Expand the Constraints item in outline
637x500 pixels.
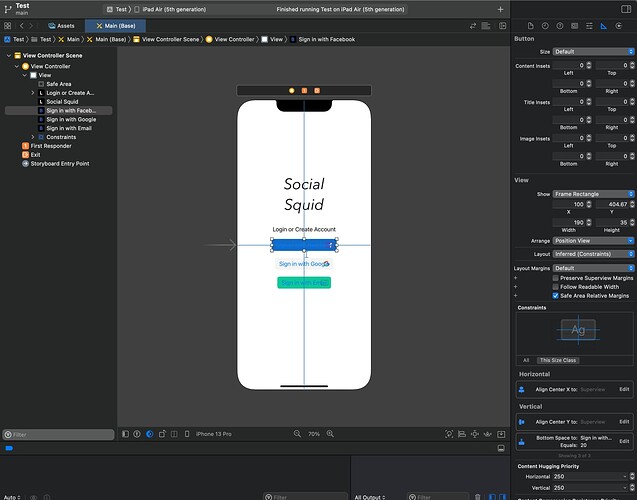(33, 137)
